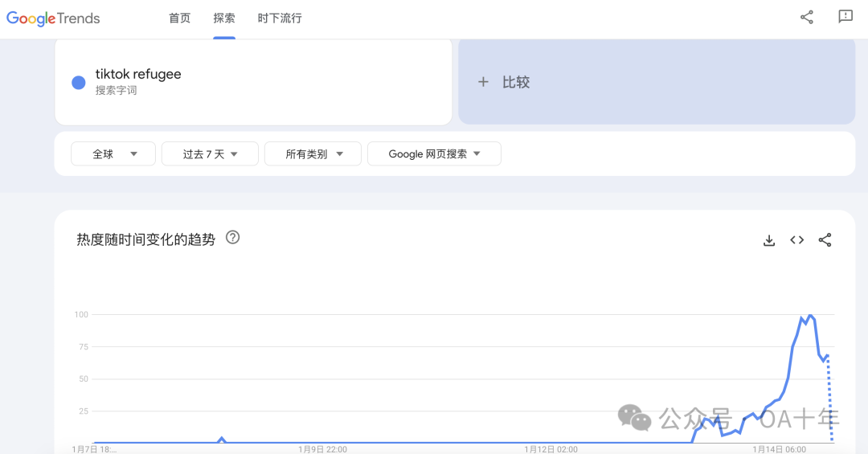
Task: Click the 热度随时间变化的趋势 heading
Action: pos(145,239)
